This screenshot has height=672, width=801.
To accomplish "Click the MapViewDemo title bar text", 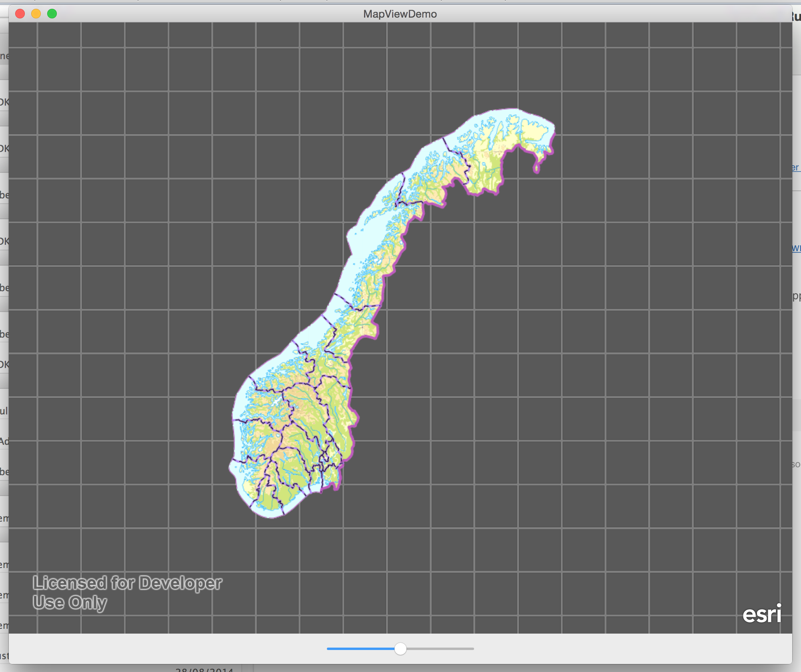I will pos(400,14).
